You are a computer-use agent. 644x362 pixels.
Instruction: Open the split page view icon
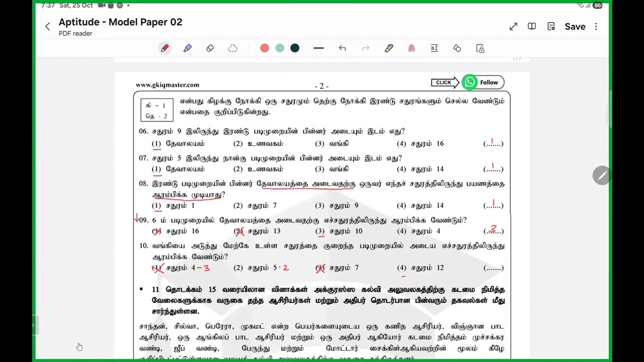(x=532, y=26)
